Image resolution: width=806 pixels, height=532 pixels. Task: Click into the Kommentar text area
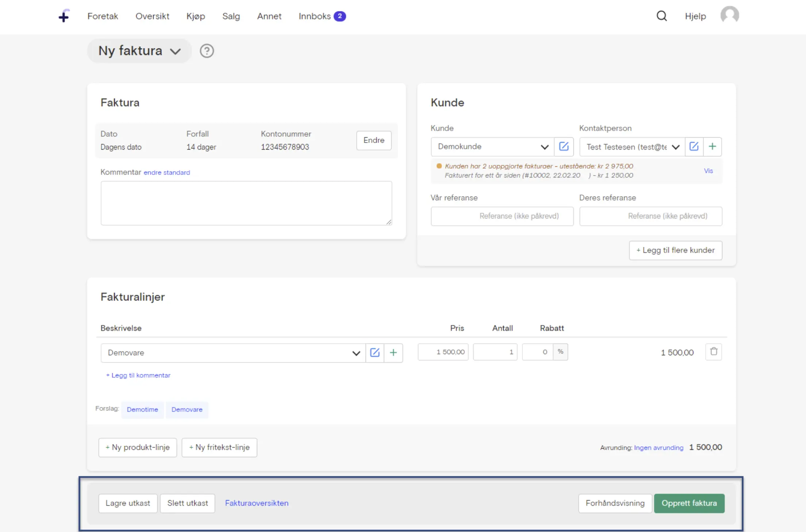[246, 203]
